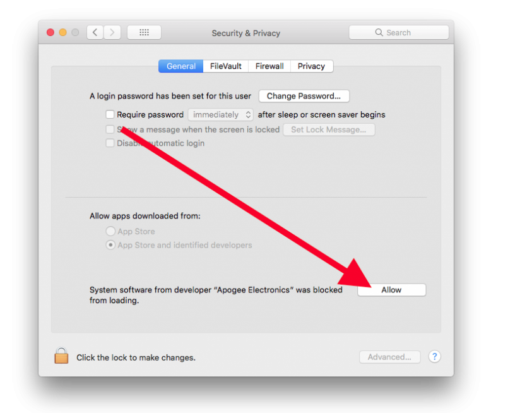Click the magnifying glass search icon

tap(379, 32)
